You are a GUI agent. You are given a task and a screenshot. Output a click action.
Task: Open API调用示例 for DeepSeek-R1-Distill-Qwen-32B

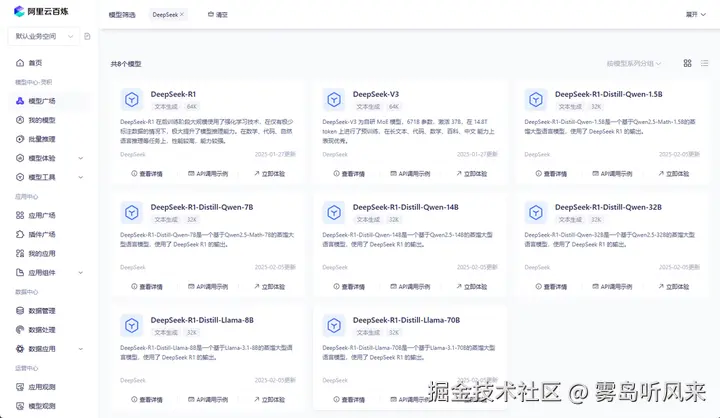[612, 287]
